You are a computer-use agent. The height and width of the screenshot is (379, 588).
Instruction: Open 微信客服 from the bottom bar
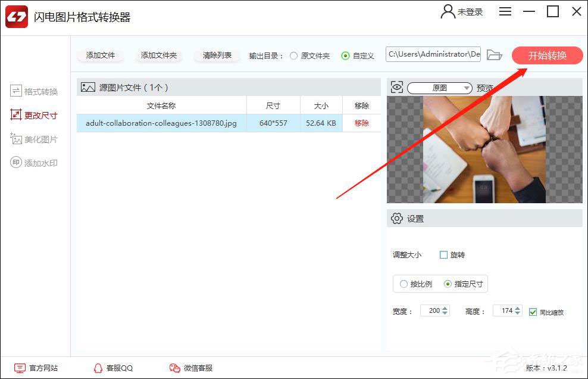pyautogui.click(x=190, y=368)
